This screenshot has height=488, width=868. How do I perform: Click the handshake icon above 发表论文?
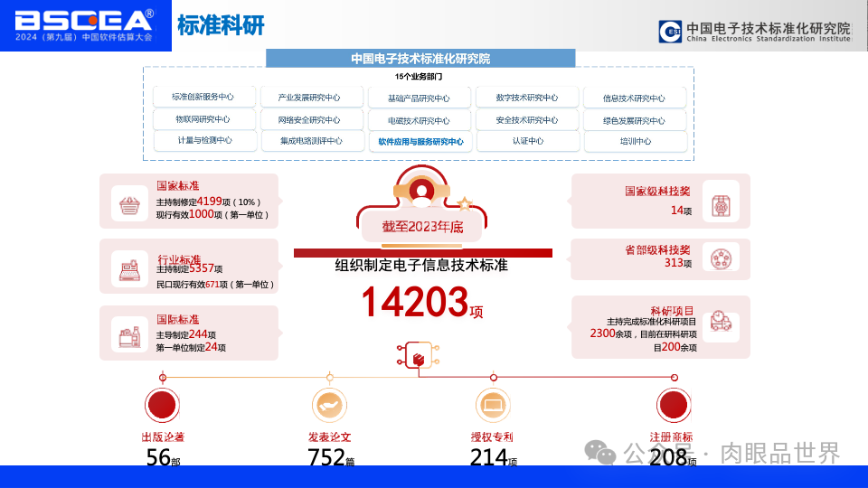pos(329,405)
